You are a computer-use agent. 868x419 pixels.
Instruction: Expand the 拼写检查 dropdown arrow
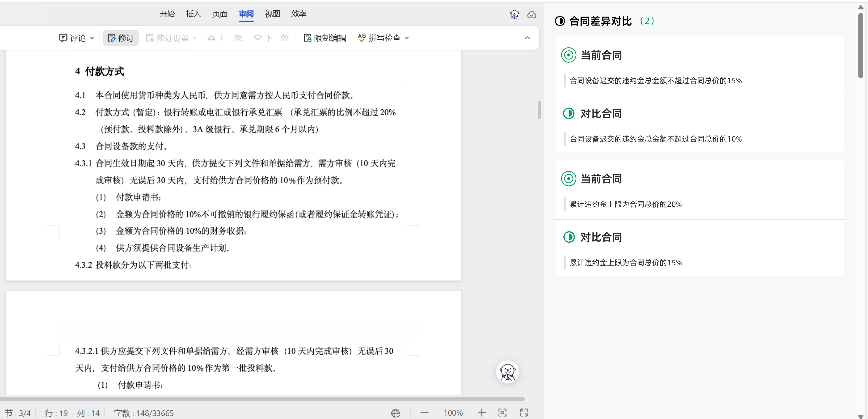pyautogui.click(x=407, y=38)
